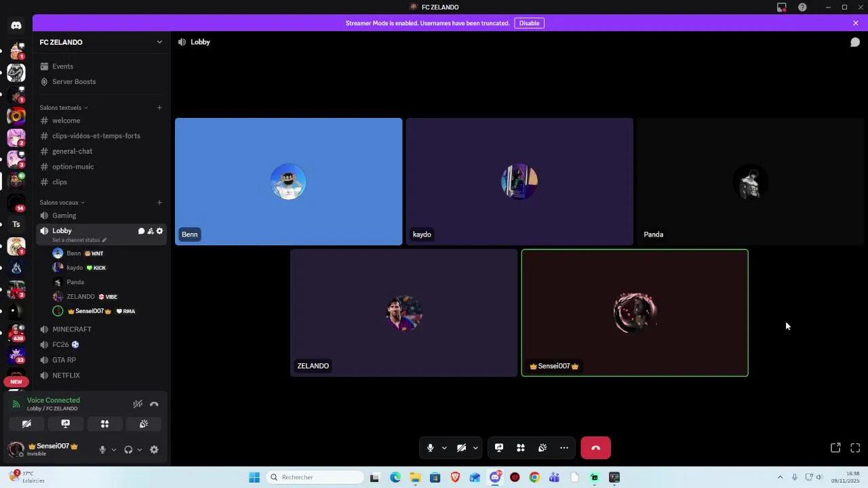Toggle deafen headphones in user panel
The image size is (868, 488).
(128, 449)
